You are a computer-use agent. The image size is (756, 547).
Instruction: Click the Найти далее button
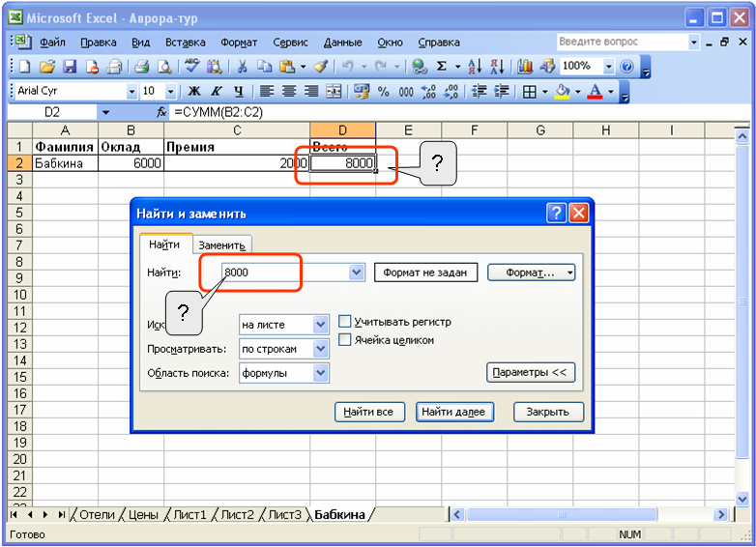coord(455,412)
